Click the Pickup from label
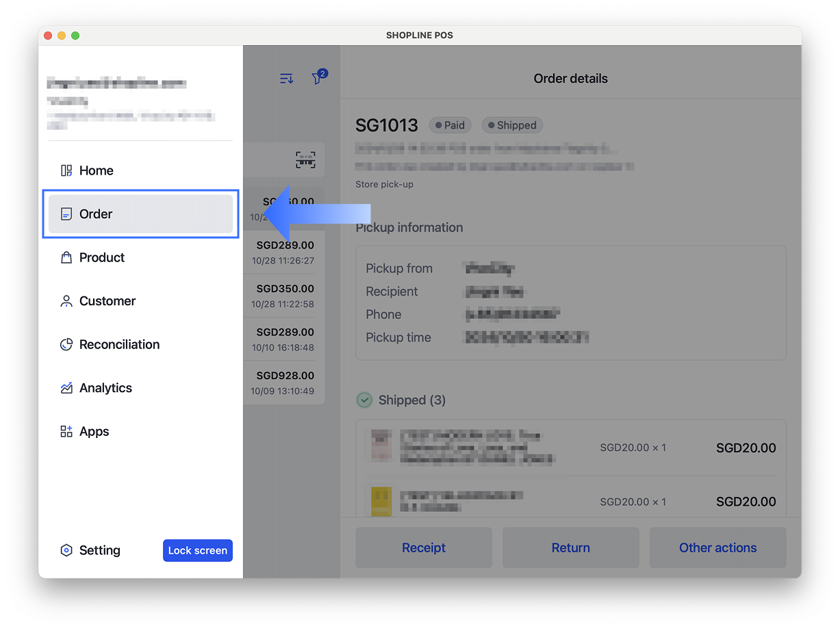The width and height of the screenshot is (840, 629). [399, 268]
